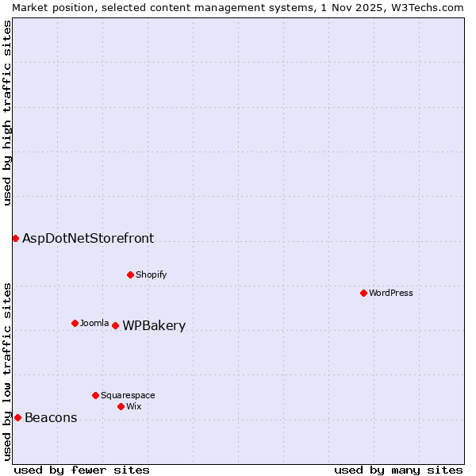Screen dimensions: 476x476
Task: Select the AspDotNetStorefront label text
Action: tap(88, 239)
